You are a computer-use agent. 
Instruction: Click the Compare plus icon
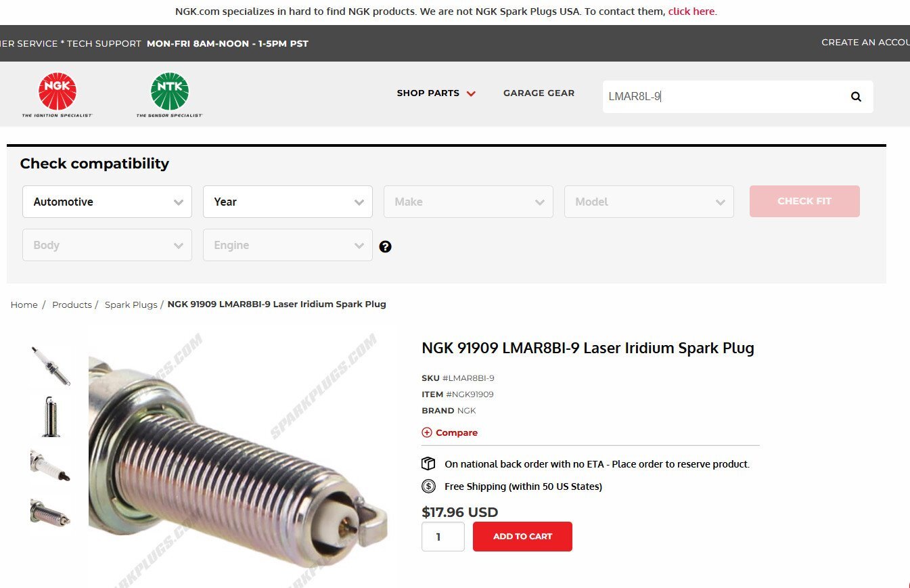[x=427, y=432]
